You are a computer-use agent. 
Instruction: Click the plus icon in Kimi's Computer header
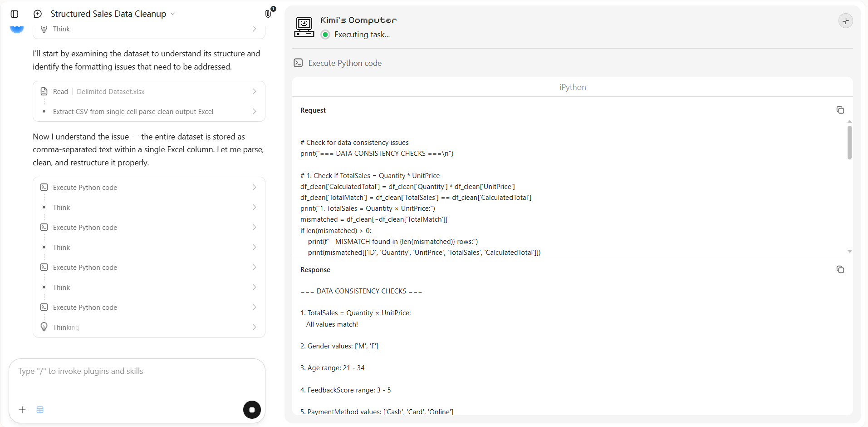pos(845,21)
